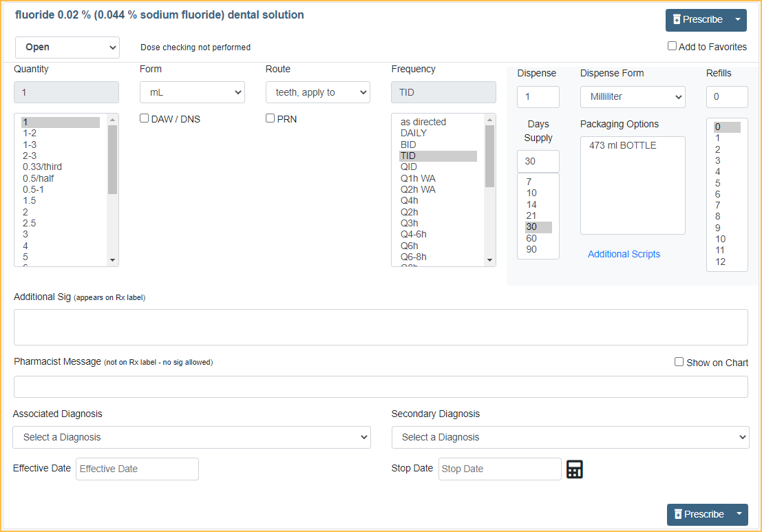Click the calculator icon beside Stop Date

click(x=574, y=469)
